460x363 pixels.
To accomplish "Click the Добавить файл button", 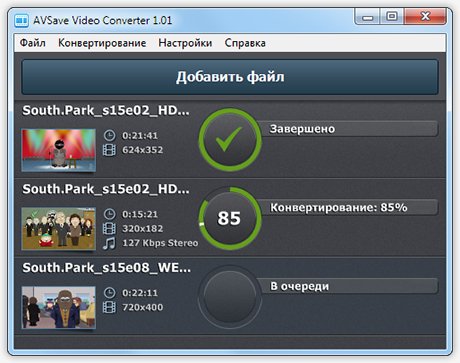I will click(x=230, y=77).
